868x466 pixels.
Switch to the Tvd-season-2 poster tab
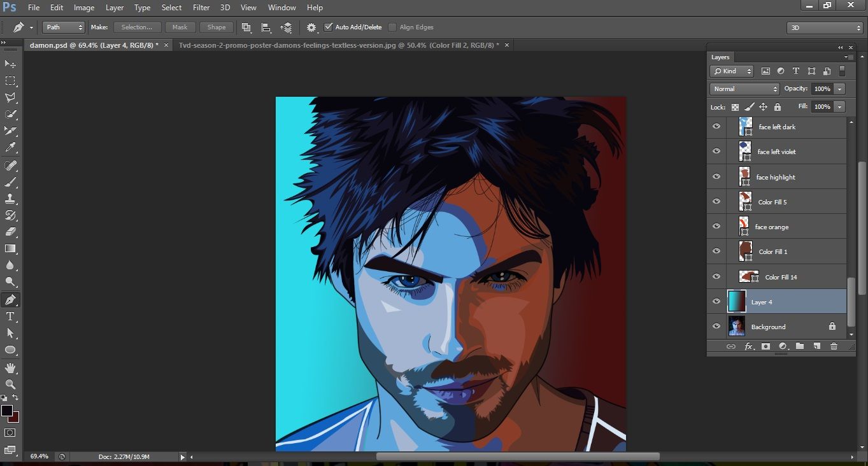[x=339, y=45]
